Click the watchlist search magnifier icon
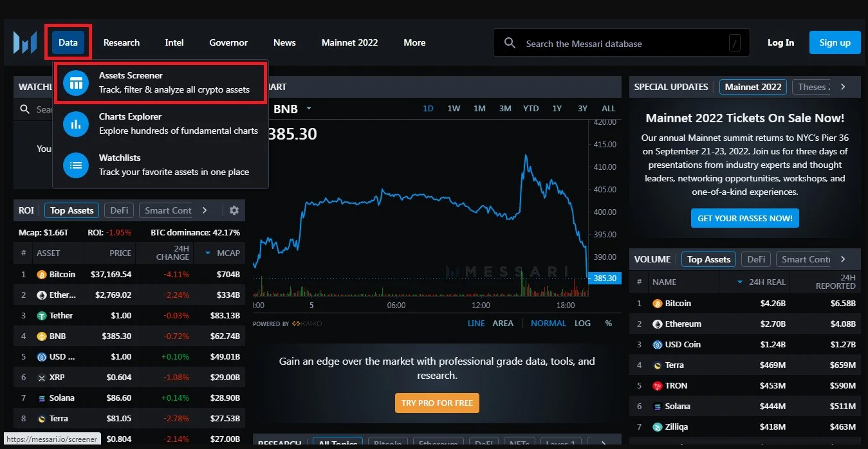This screenshot has height=449, width=868. click(25, 109)
